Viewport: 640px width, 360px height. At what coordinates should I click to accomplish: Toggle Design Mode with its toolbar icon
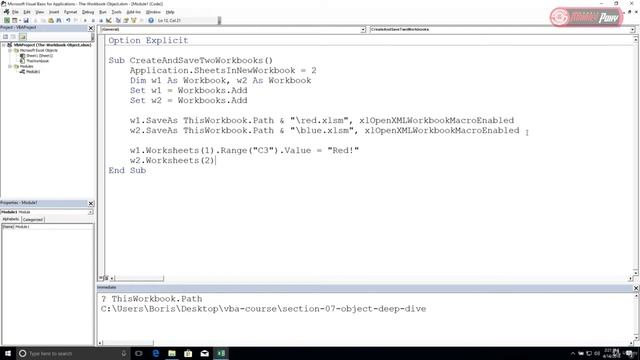tap(109, 20)
